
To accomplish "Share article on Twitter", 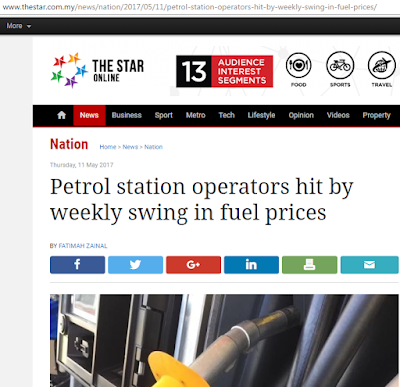I will [135, 265].
